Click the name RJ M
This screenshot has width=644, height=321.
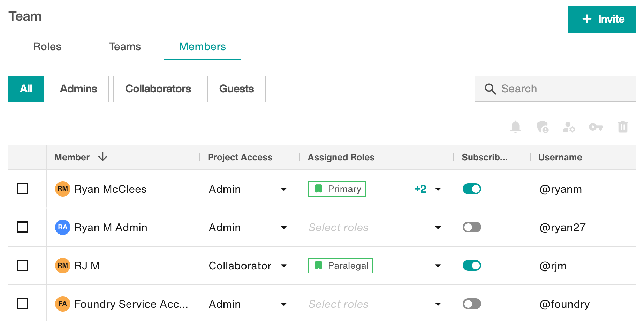coord(87,266)
